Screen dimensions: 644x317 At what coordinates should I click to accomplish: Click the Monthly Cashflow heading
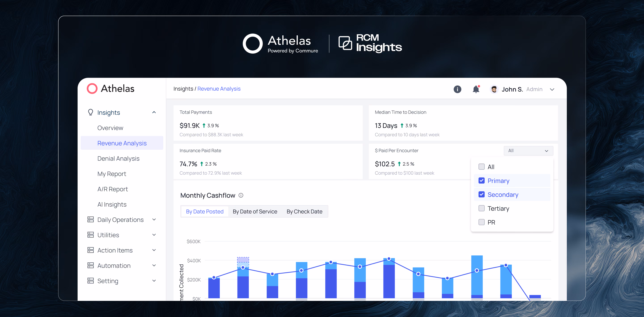(x=208, y=195)
